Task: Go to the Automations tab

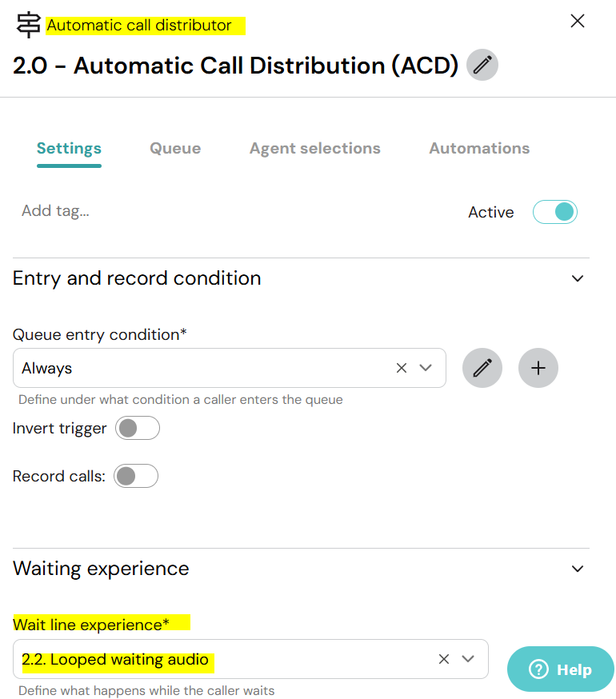Action: pyautogui.click(x=479, y=148)
